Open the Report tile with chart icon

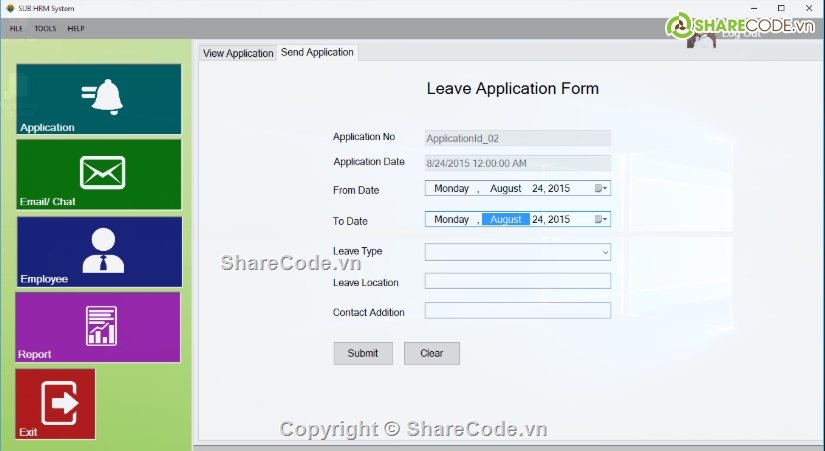pos(98,327)
